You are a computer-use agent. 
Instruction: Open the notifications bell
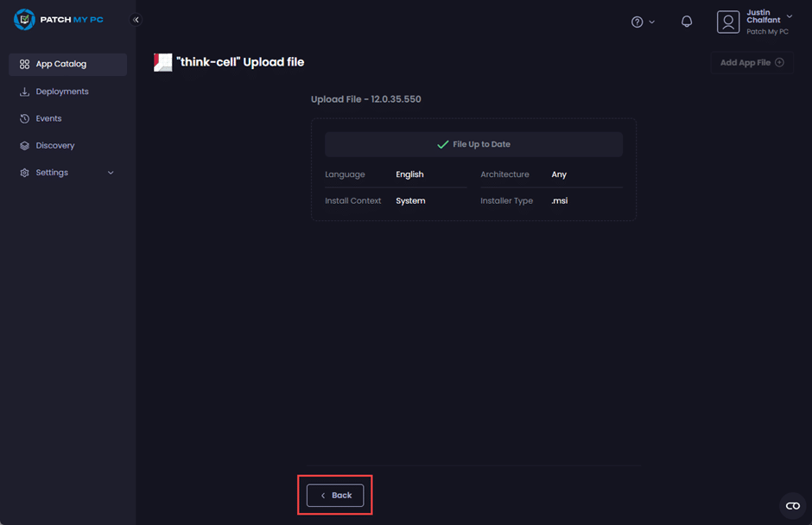pyautogui.click(x=687, y=22)
